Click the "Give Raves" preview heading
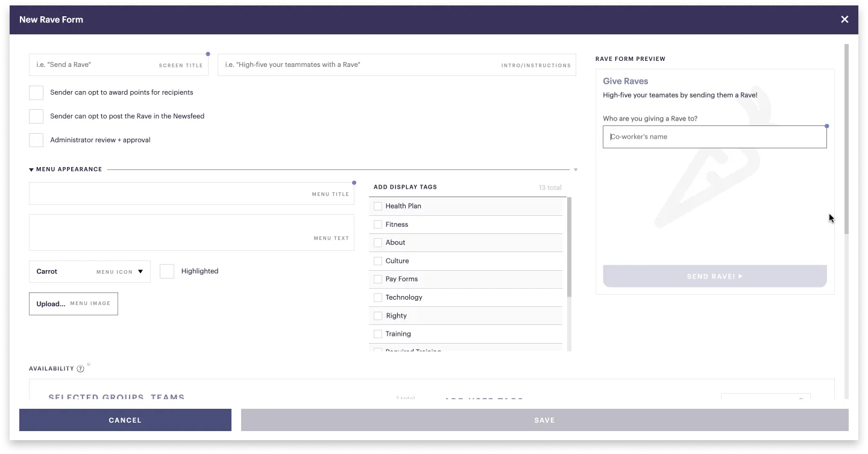The width and height of the screenshot is (868, 454). point(626,81)
